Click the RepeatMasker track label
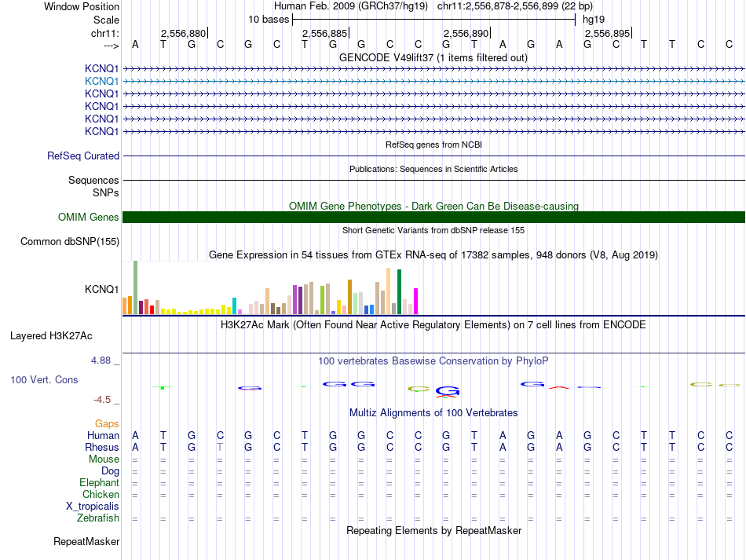The height and width of the screenshot is (560, 746). pos(86,542)
